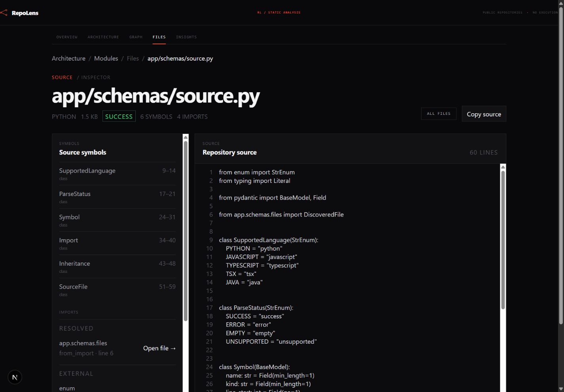Click the up arrow of the symbols panel scrollbar
This screenshot has height=392, width=564.
tap(186, 137)
